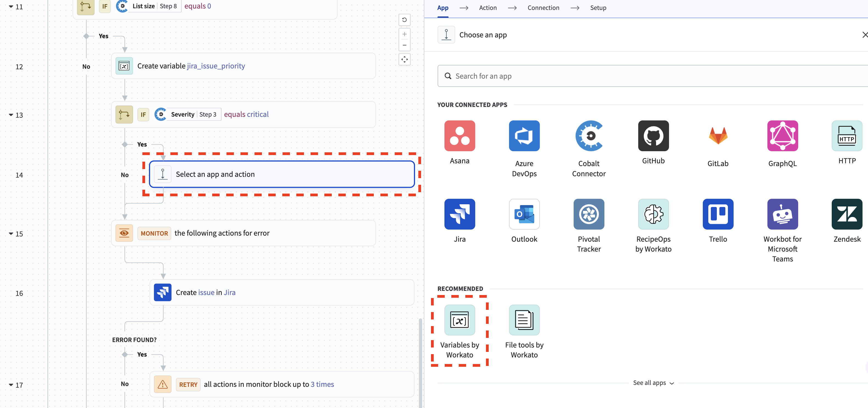The height and width of the screenshot is (408, 868).
Task: Switch to the App tab
Action: click(x=443, y=8)
